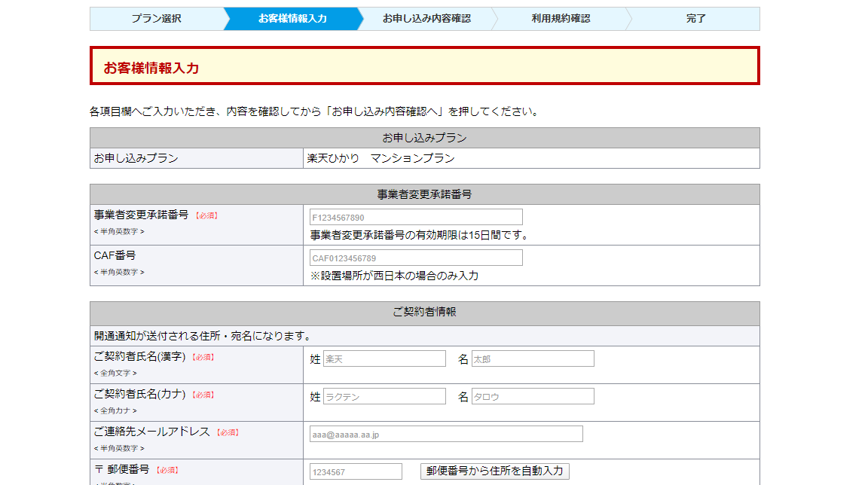Click the kana given name field showing タロウ

click(x=533, y=397)
